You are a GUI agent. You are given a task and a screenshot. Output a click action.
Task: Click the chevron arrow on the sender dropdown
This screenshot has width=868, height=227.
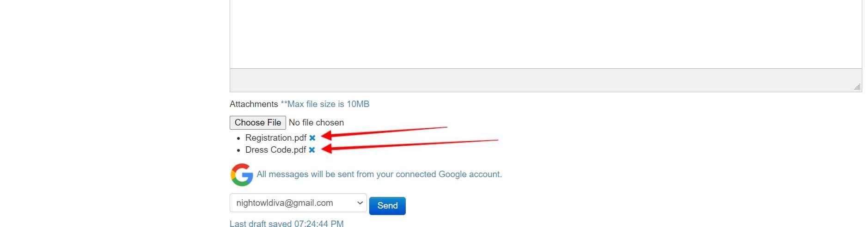tap(360, 203)
